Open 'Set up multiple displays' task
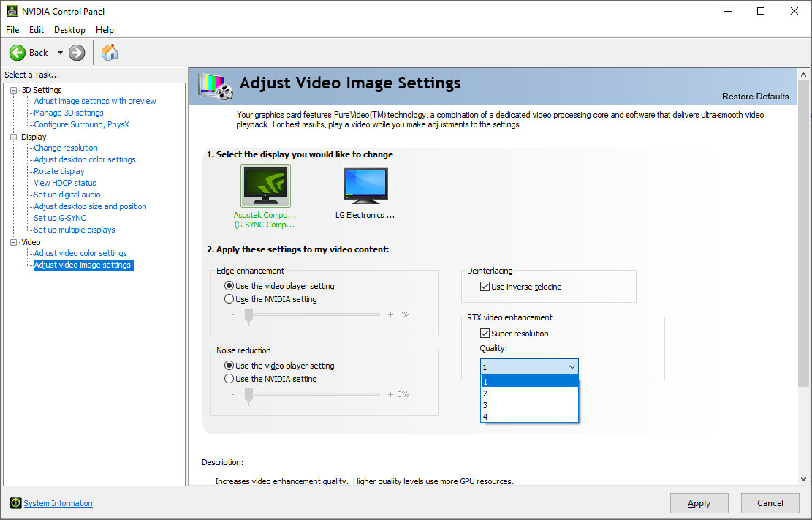 coord(75,230)
